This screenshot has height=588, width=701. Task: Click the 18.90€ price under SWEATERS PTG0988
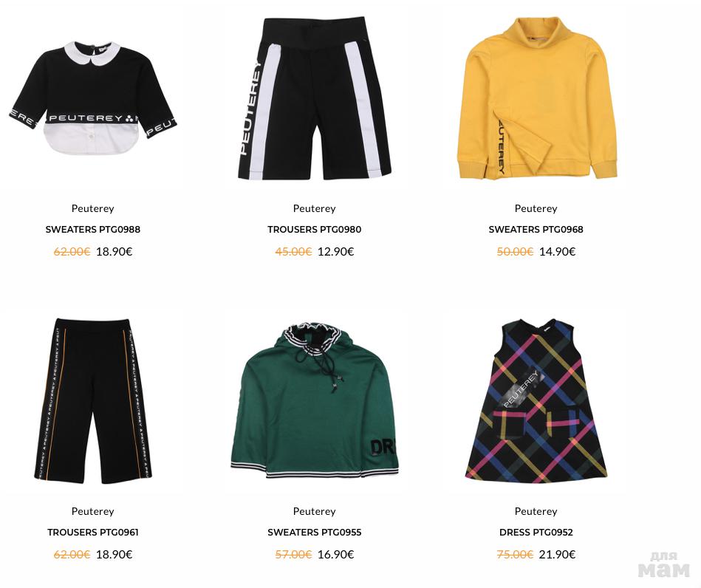114,251
